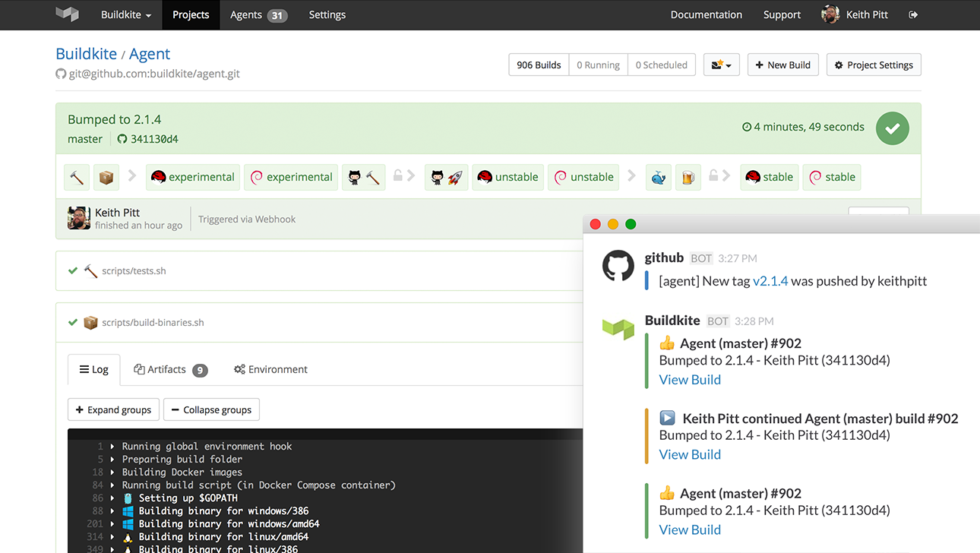The image size is (980, 553).
Task: Open Documentation link
Action: [x=706, y=14]
